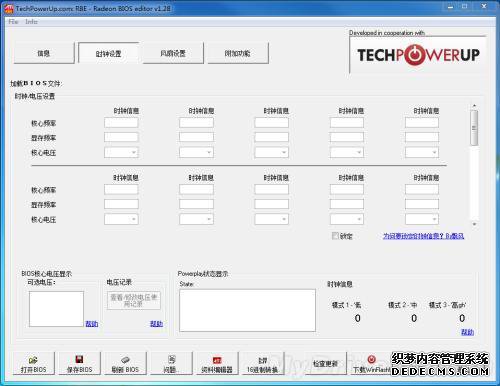Expand first 核心电压 dropdown in top row

coord(121,152)
